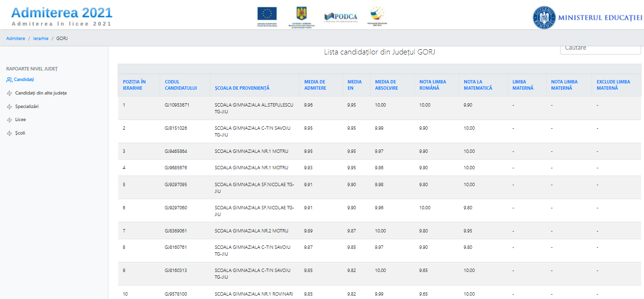The image size is (644, 299).
Task: Sort table by Media de Admitere column
Action: coord(315,85)
